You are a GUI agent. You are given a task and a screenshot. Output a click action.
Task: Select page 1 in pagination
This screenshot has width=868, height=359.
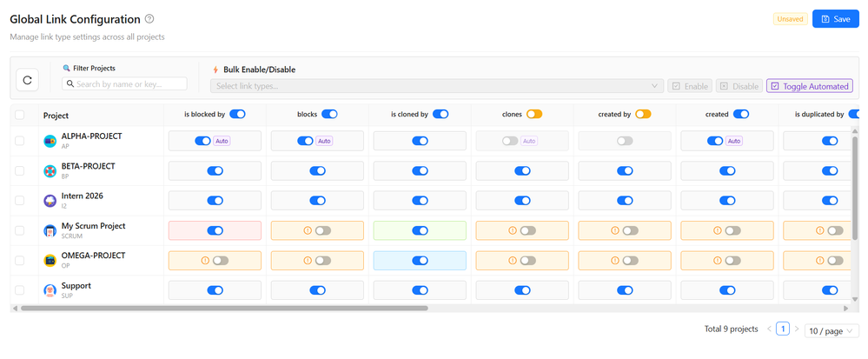(x=783, y=329)
